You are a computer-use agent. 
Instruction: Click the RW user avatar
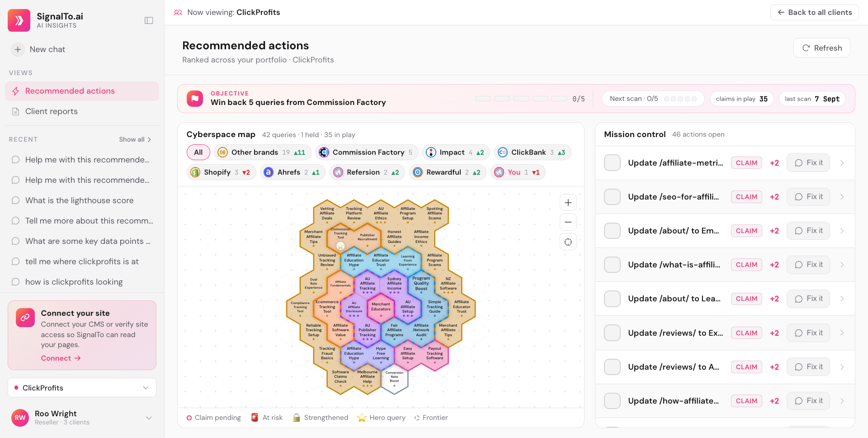tap(20, 418)
